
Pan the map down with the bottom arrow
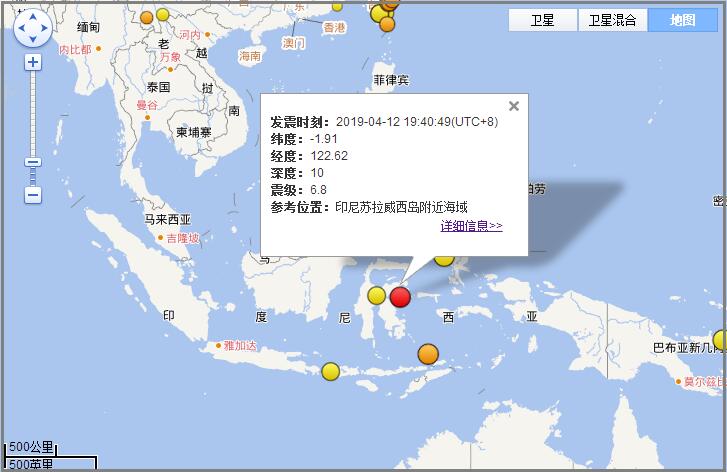(x=33, y=39)
